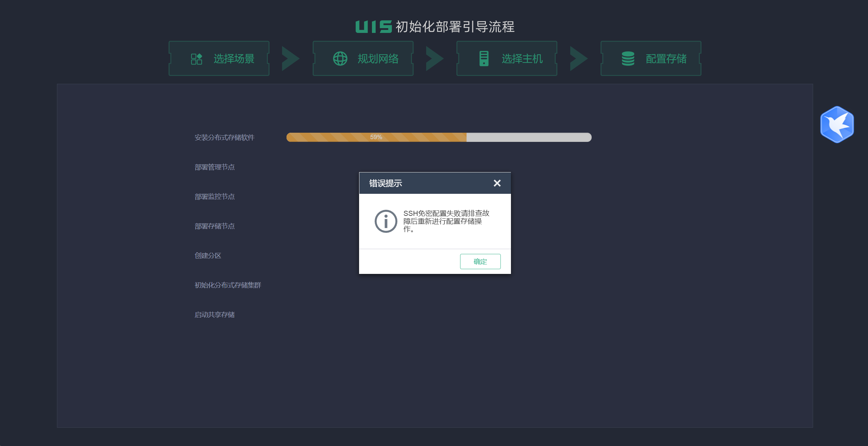Click the server host icon
The width and height of the screenshot is (868, 446).
[x=484, y=59]
